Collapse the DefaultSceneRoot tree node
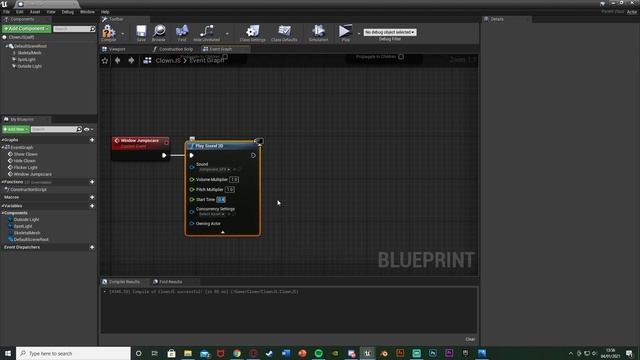 [7, 46]
